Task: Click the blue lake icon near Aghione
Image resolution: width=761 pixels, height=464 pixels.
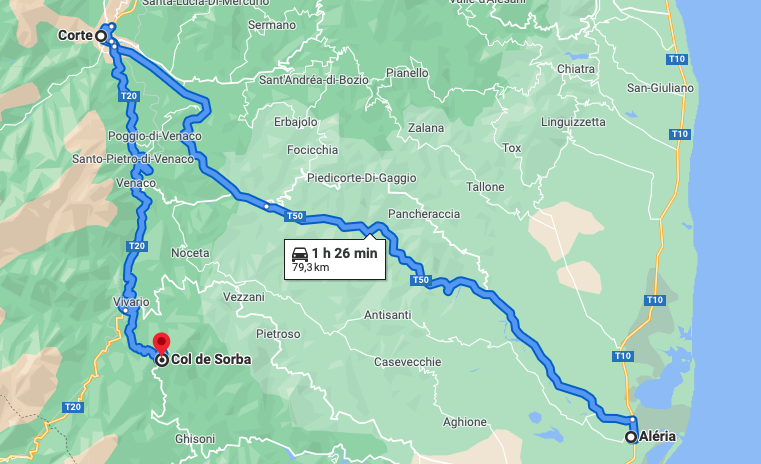Action: pyautogui.click(x=535, y=417)
